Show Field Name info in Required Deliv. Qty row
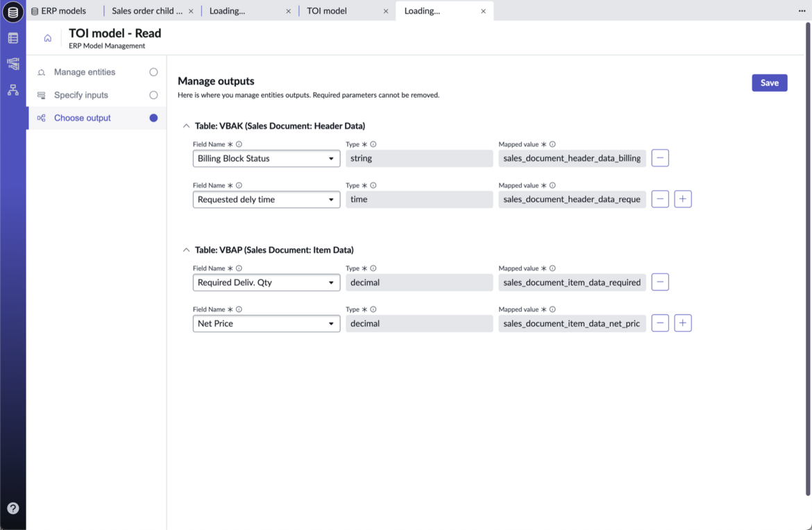The height and width of the screenshot is (530, 812). [x=239, y=268]
